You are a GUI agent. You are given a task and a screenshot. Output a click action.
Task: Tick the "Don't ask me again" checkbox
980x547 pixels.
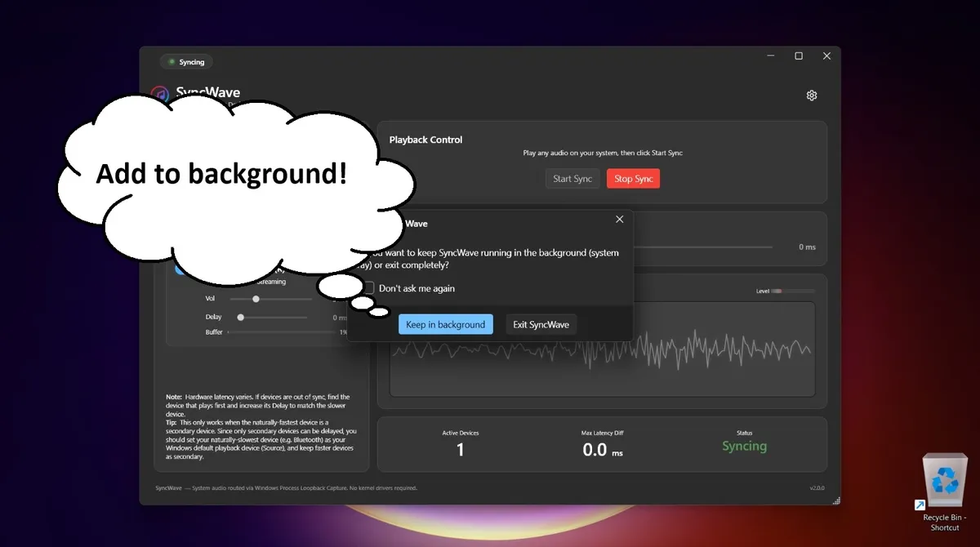tap(368, 288)
